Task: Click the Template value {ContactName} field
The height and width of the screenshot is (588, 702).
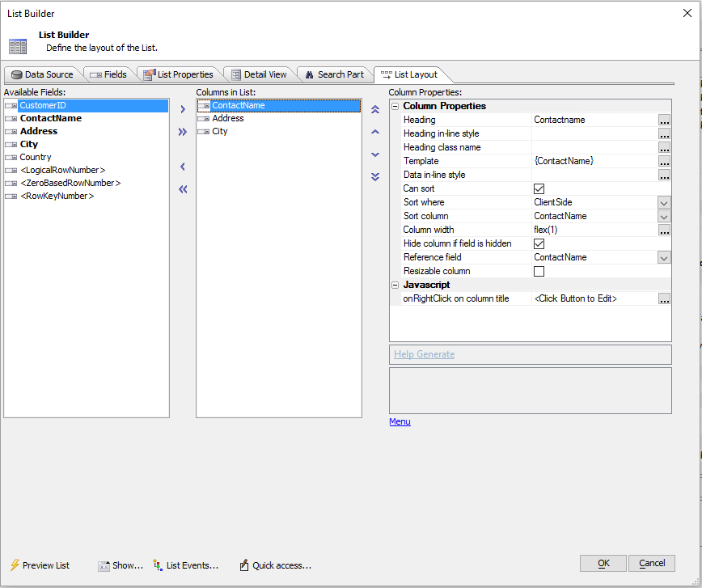Action: tap(594, 161)
